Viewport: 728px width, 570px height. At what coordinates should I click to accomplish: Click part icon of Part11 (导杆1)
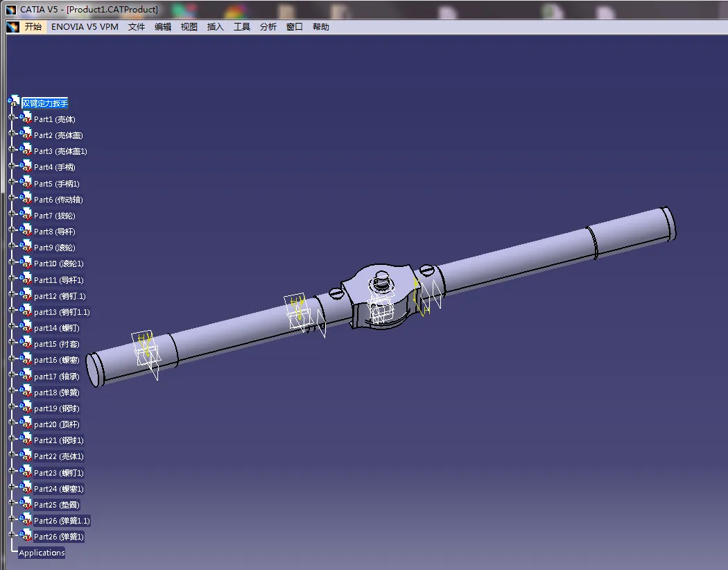[x=26, y=279]
